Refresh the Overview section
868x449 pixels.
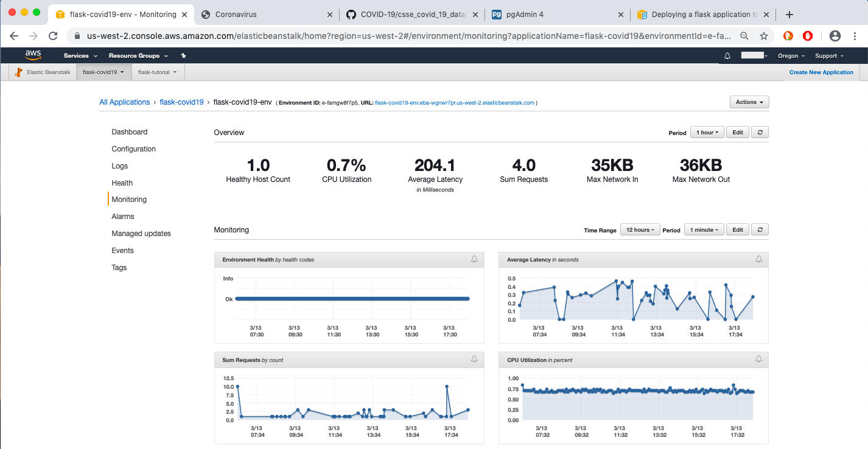click(760, 132)
